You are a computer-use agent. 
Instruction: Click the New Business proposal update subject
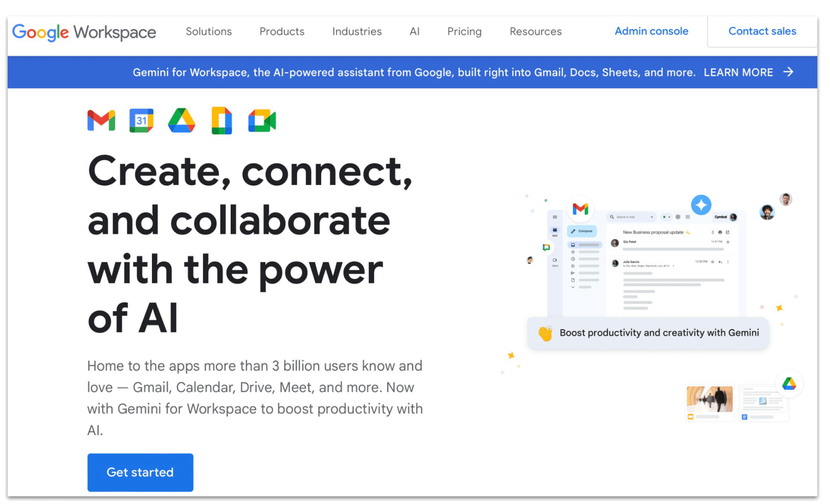pyautogui.click(x=653, y=232)
